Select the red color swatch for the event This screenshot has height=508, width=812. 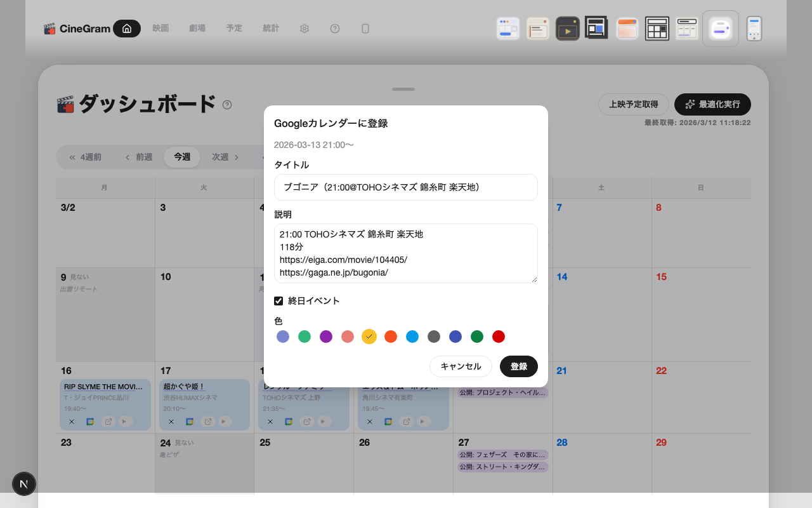pos(499,337)
